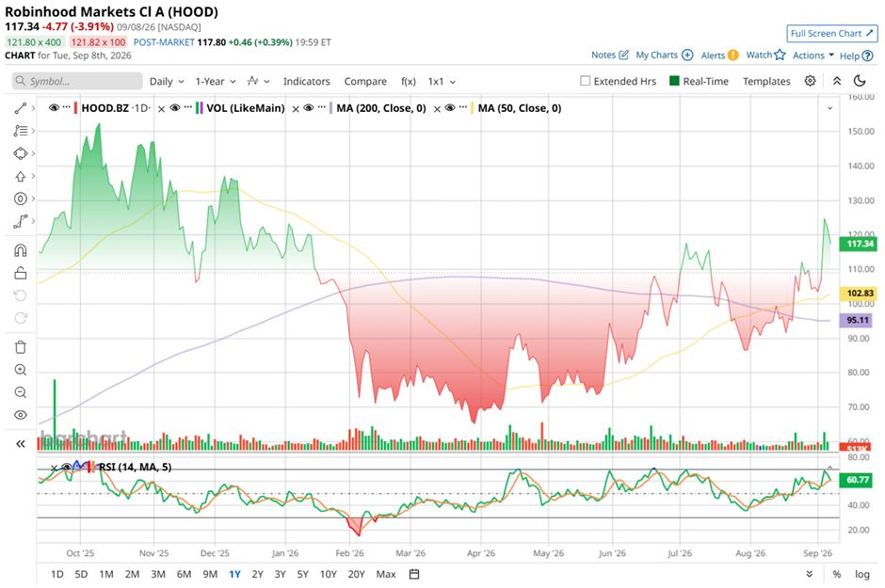Select the 6M time range tab
The width and height of the screenshot is (885, 588).
click(184, 574)
